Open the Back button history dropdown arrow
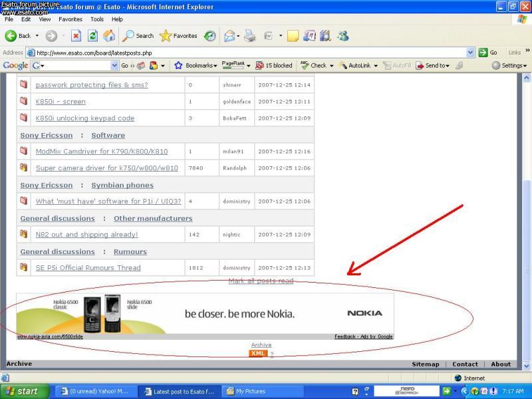This screenshot has width=532, height=399. point(37,36)
